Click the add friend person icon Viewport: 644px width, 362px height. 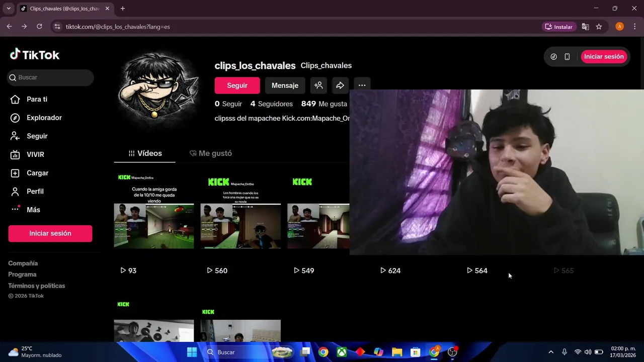(318, 85)
